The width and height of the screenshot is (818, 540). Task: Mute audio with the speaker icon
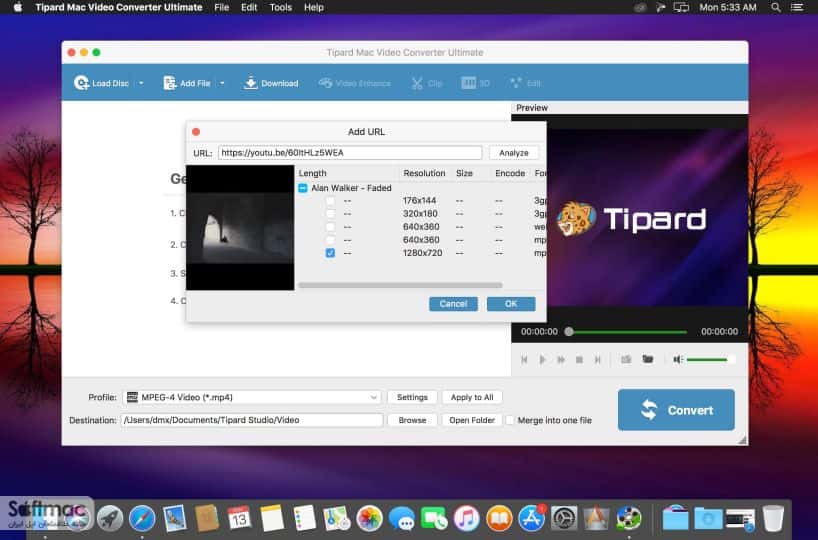678,359
